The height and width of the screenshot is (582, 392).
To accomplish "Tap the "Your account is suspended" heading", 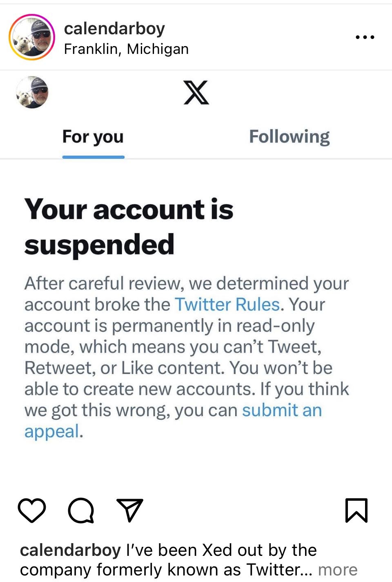I will [x=129, y=226].
